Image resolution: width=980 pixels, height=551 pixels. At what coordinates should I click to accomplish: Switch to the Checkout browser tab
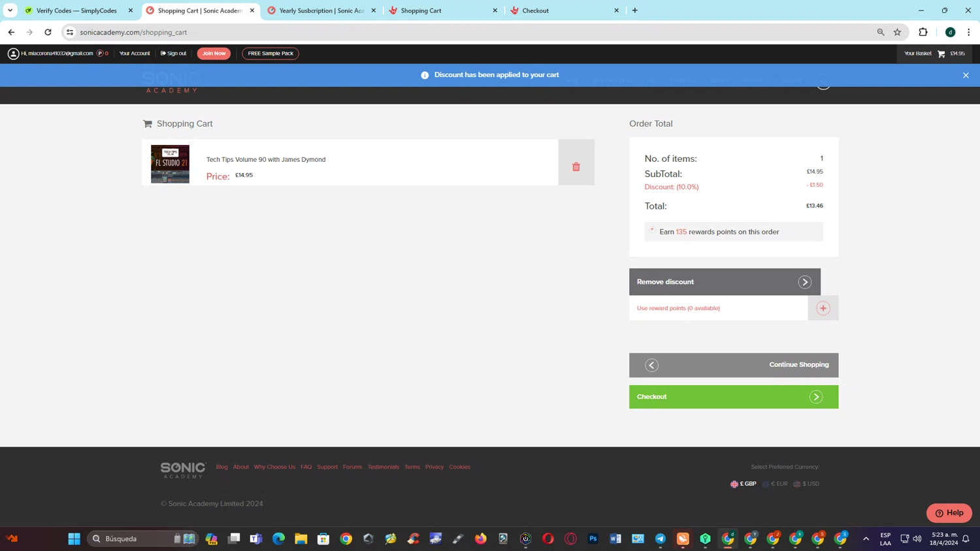pos(564,10)
